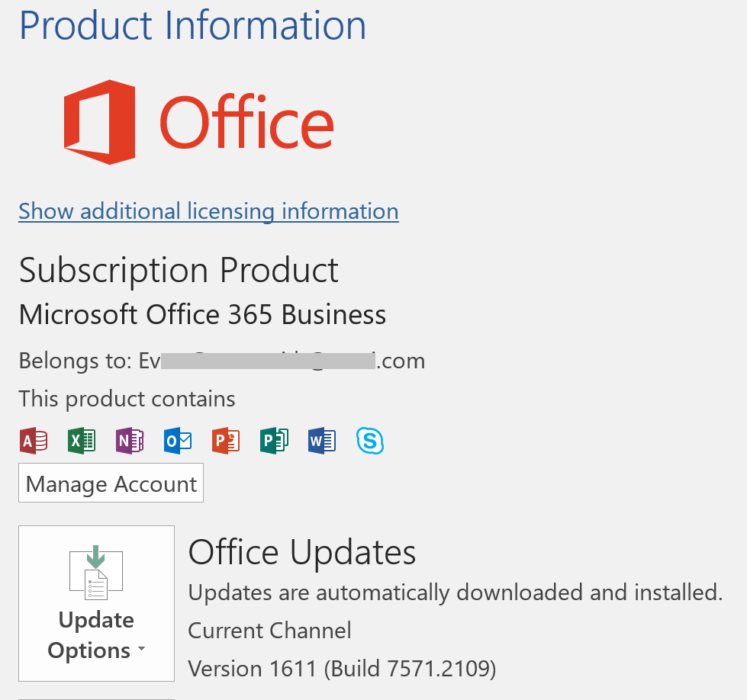Select the Excel icon

click(81, 441)
